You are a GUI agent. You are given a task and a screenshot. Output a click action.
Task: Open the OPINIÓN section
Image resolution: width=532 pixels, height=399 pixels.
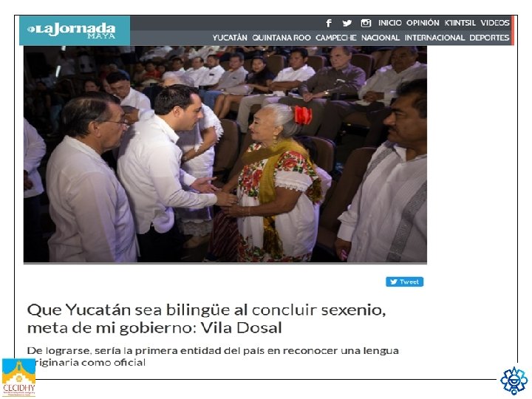coord(423,23)
